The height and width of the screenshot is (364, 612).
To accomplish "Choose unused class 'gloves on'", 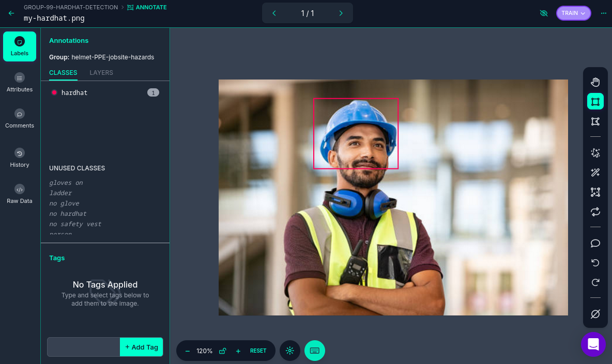I will pyautogui.click(x=66, y=182).
